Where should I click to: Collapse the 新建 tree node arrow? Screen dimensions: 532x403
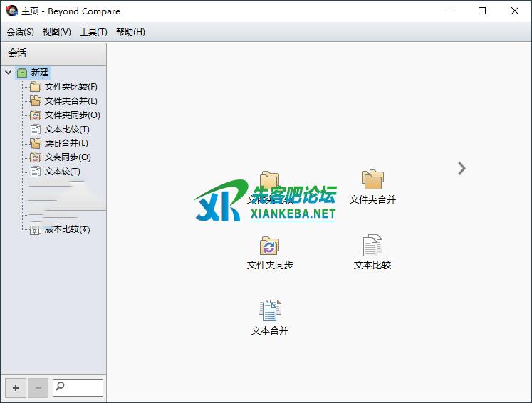tap(9, 72)
